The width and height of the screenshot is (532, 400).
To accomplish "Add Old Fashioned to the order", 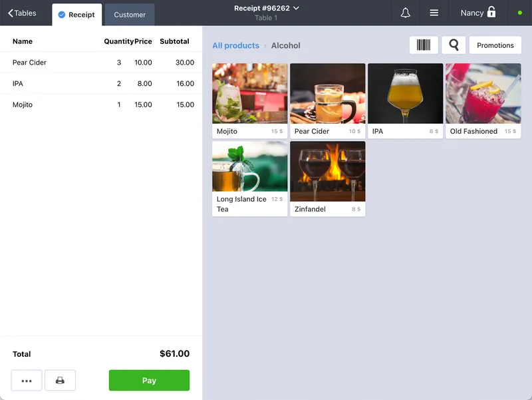I will [483, 100].
